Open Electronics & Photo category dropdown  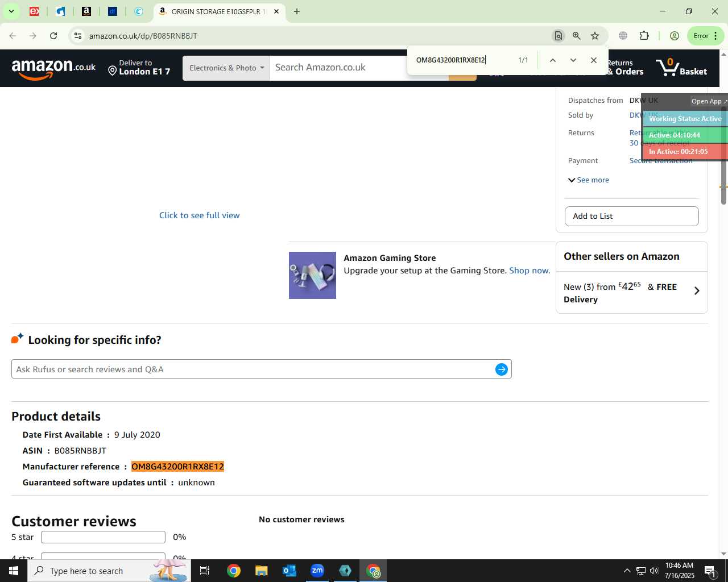click(226, 68)
